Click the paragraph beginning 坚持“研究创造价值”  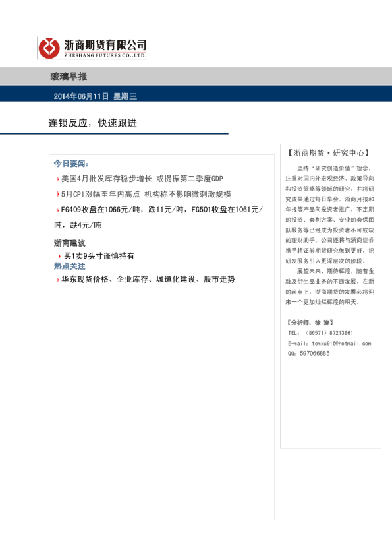329,214
